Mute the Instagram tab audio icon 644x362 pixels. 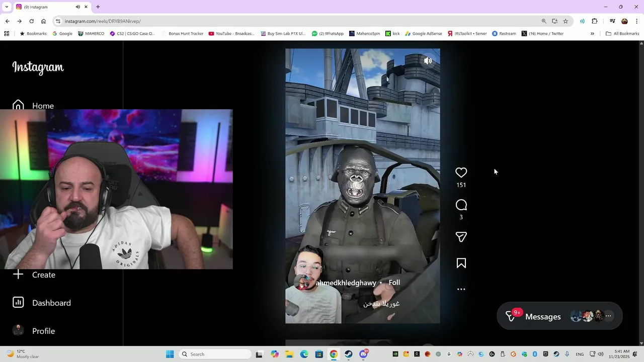coord(78,7)
